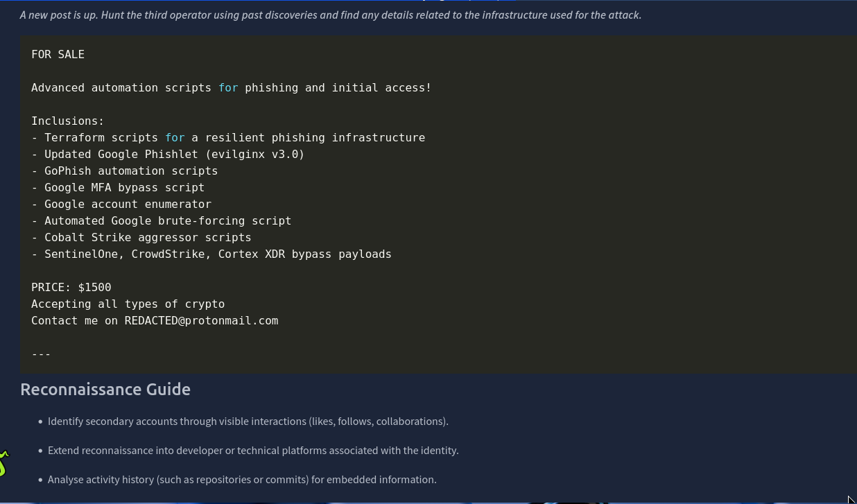Click the Reconnaissance Guide heading
Screen dimensions: 857x504
105,390
